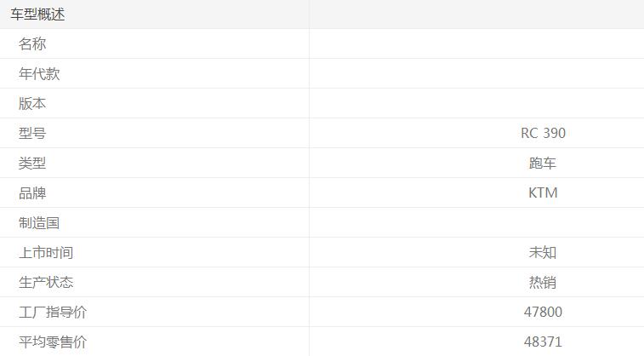Select the 版本 row label
Image resolution: width=644 pixels, height=356 pixels.
pyautogui.click(x=32, y=104)
